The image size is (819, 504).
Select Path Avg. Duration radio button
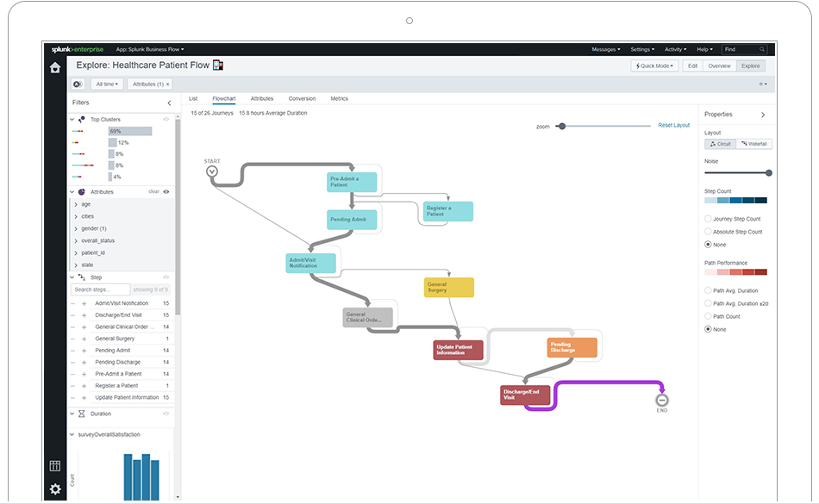click(x=708, y=290)
